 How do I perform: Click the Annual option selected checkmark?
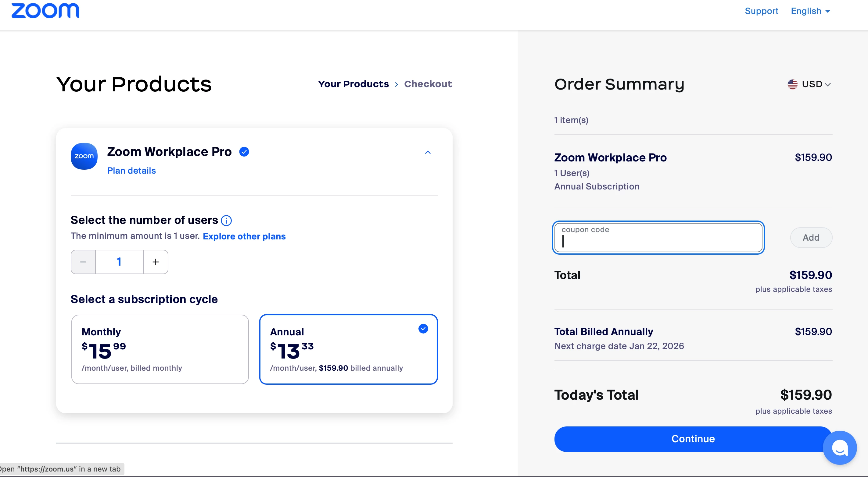(x=423, y=329)
